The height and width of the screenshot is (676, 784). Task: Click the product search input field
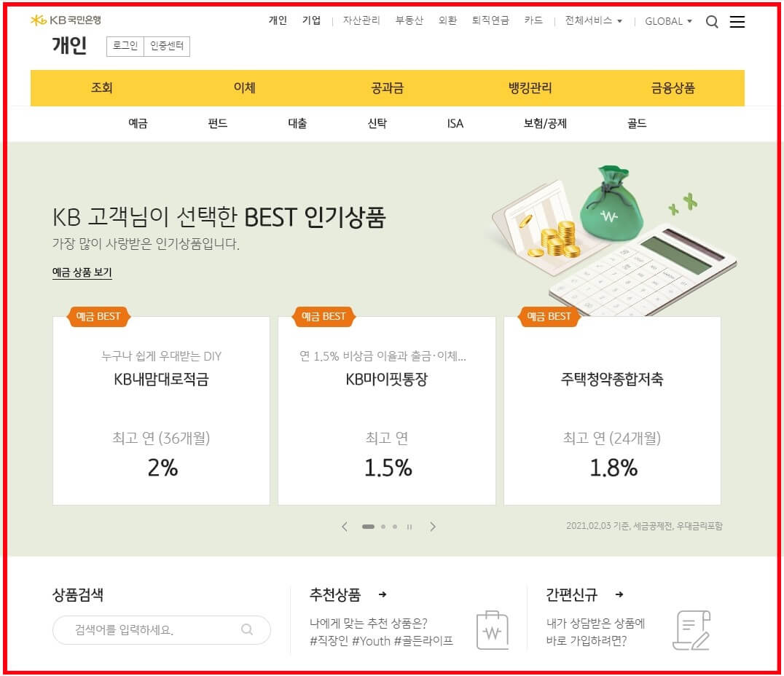point(146,630)
